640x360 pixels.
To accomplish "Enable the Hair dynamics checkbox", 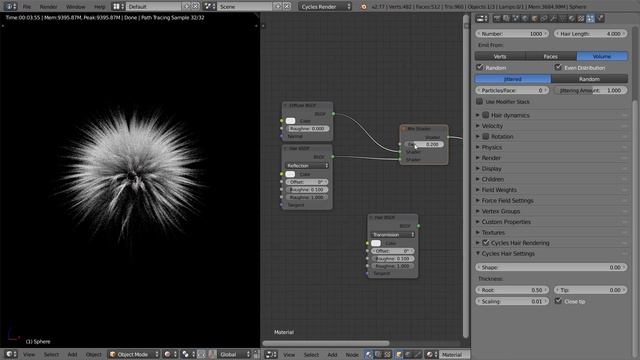I will pyautogui.click(x=486, y=115).
